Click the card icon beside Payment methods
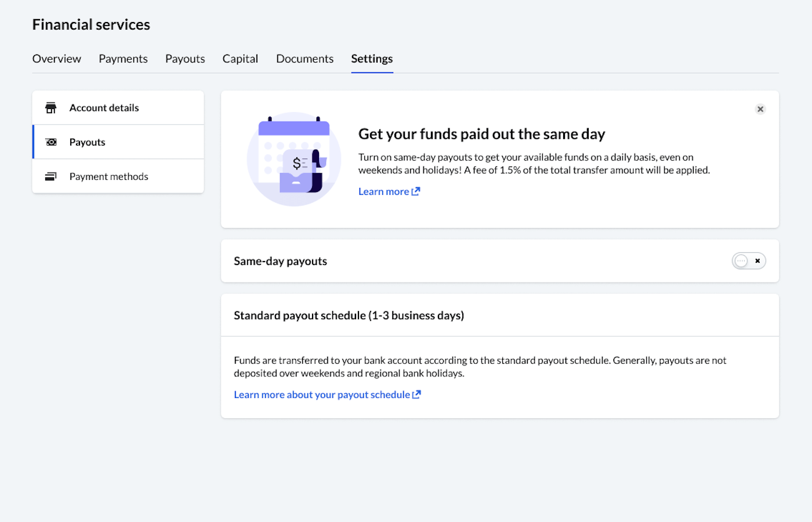The height and width of the screenshot is (522, 812). tap(50, 176)
